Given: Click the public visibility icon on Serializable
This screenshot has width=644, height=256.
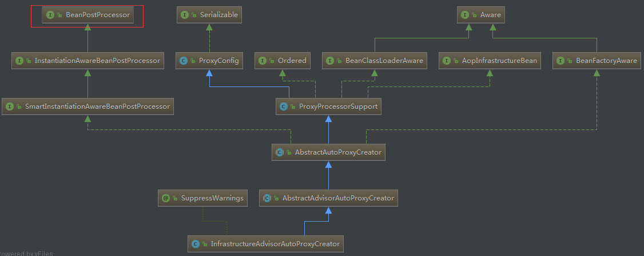Looking at the screenshot, I should coord(194,15).
